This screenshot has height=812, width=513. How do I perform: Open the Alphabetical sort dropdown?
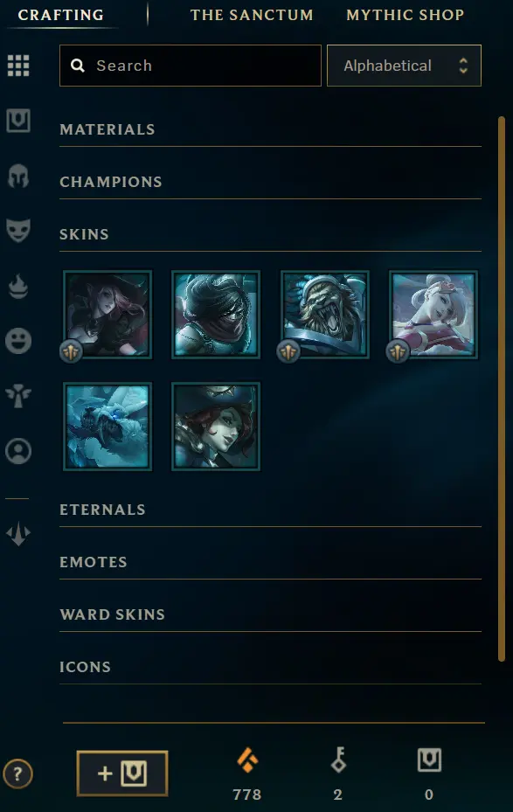(404, 66)
